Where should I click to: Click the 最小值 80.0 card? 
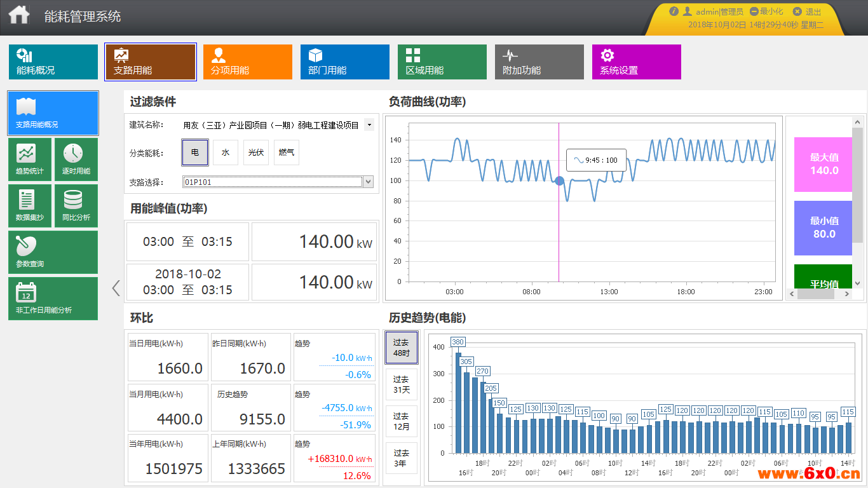pyautogui.click(x=823, y=227)
